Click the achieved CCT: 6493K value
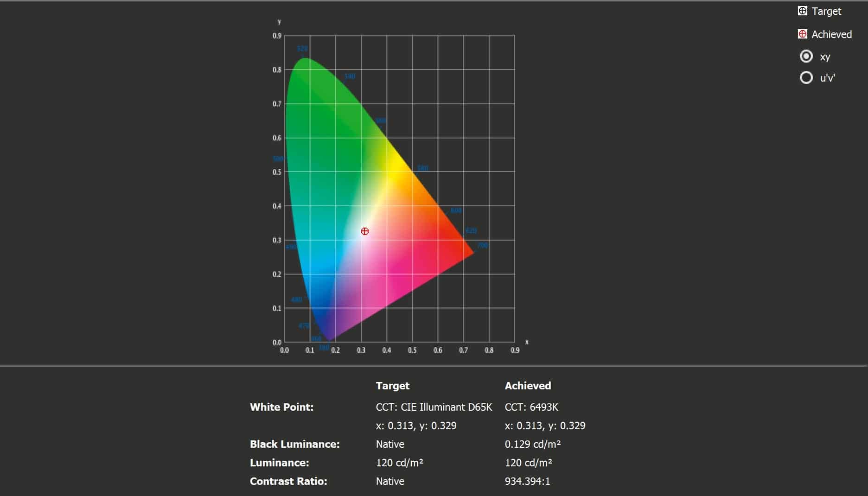Image resolution: width=868 pixels, height=496 pixels. (x=531, y=407)
